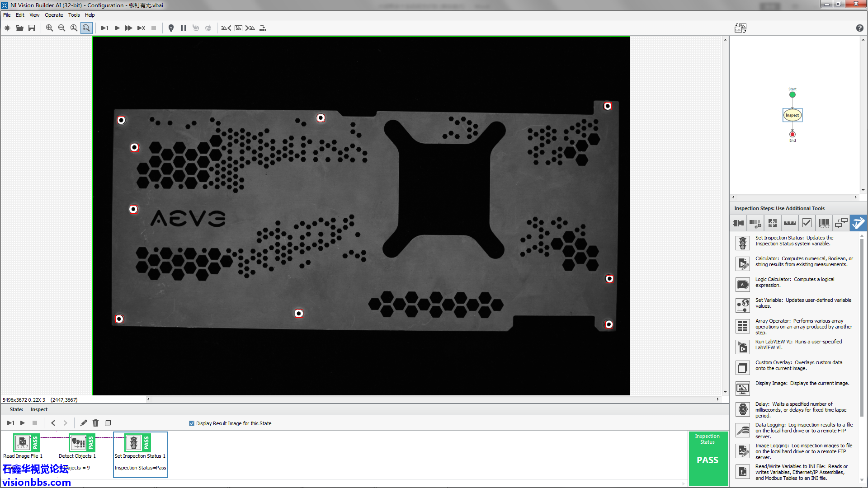Edit the selected step with pencil
Screen dimensions: 868x488
tap(83, 423)
